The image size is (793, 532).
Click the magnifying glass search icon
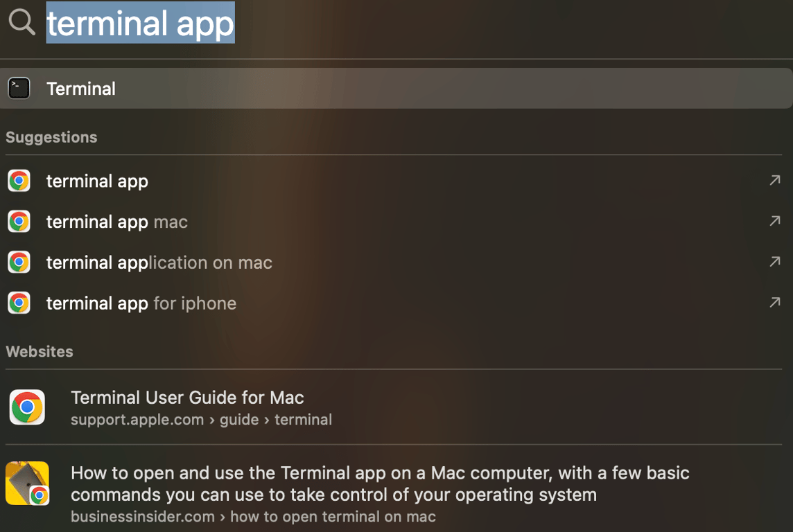[21, 21]
